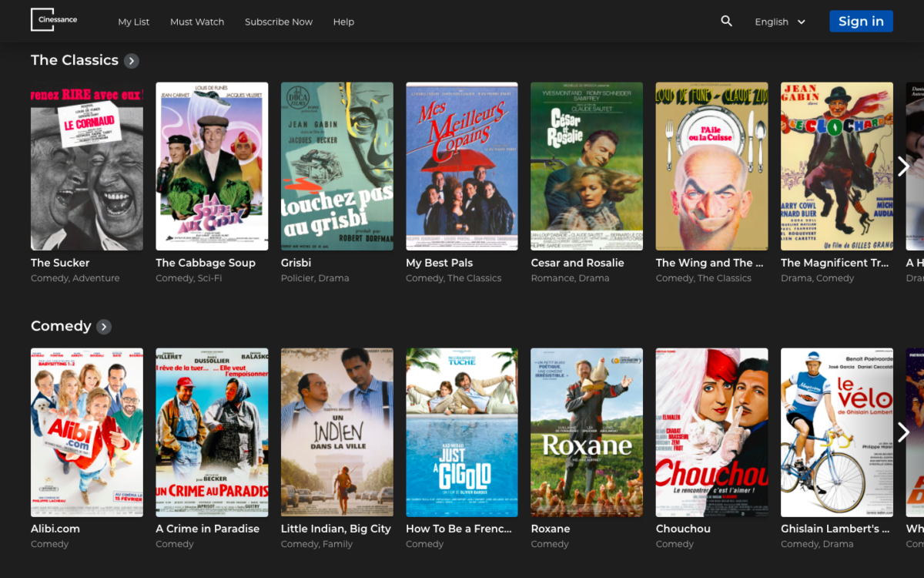Screen dimensions: 924x578
Task: Open The Classics heading link
Action: pos(75,60)
